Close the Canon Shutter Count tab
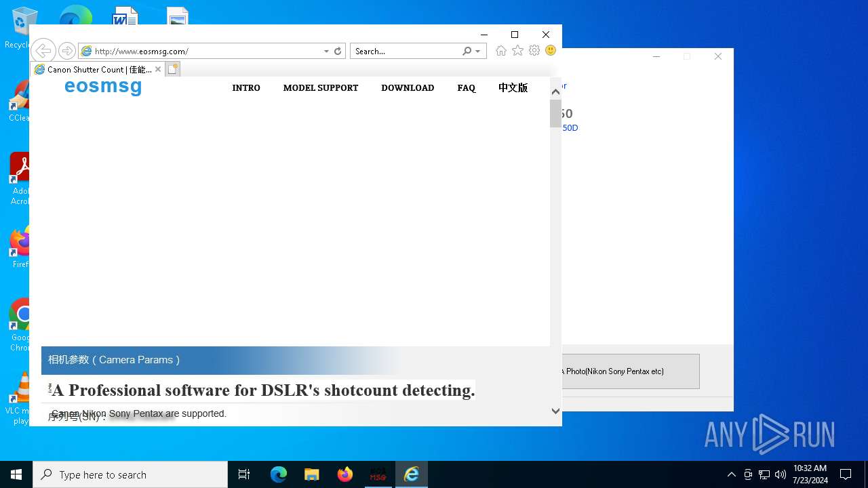868x488 pixels. click(158, 69)
